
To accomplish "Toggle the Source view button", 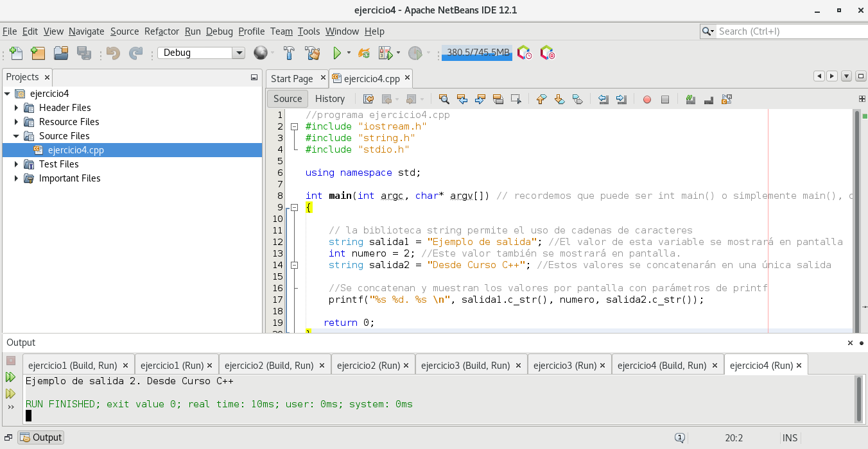I will click(x=287, y=99).
